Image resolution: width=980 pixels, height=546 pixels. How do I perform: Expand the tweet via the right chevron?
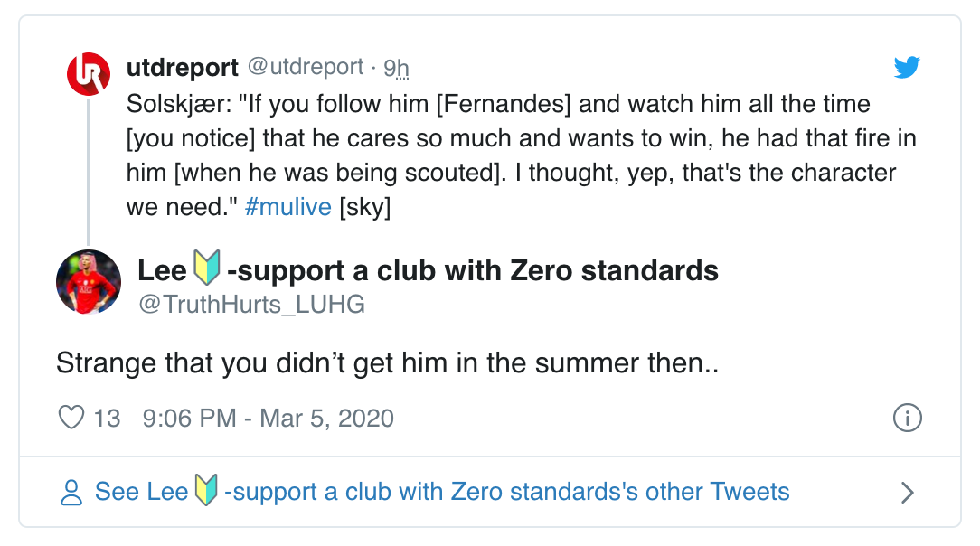pyautogui.click(x=909, y=492)
